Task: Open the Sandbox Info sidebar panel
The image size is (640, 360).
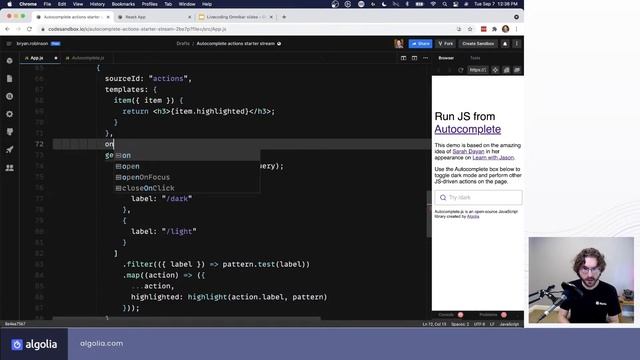Action: 9,61
